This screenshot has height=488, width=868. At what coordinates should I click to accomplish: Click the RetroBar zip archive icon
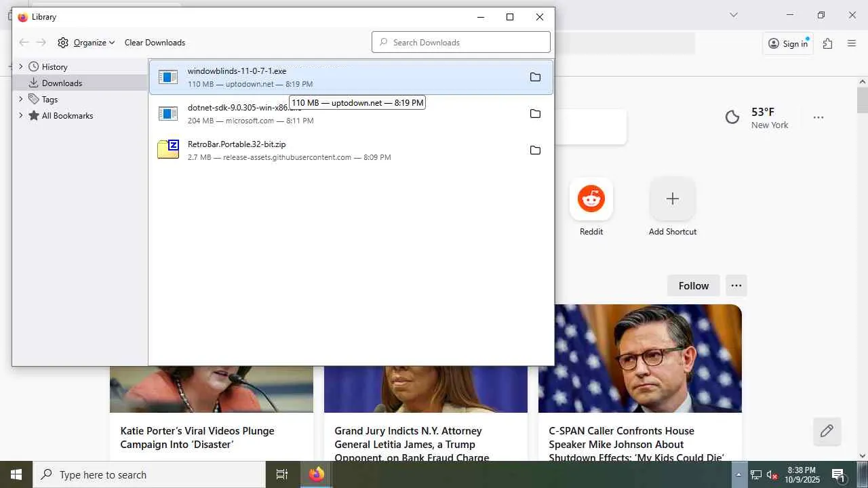click(x=168, y=149)
